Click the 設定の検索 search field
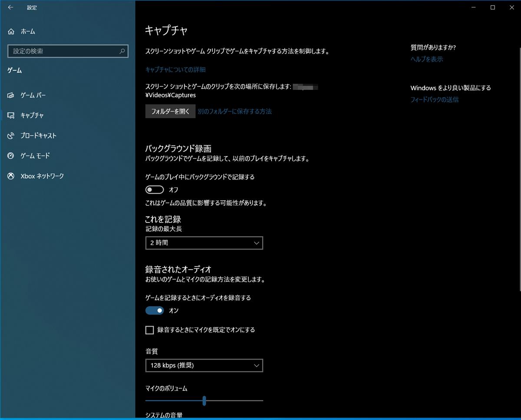Screen dimensions: 521x420 click(63, 51)
